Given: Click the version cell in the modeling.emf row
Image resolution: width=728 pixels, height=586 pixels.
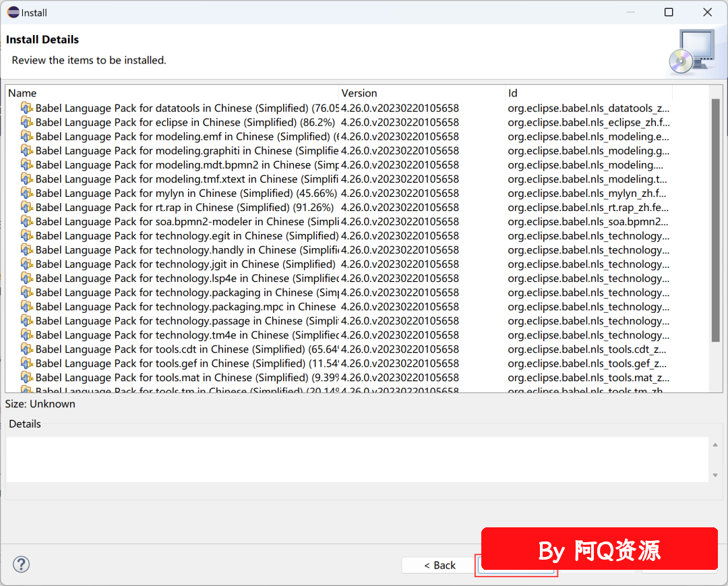Looking at the screenshot, I should (x=400, y=136).
